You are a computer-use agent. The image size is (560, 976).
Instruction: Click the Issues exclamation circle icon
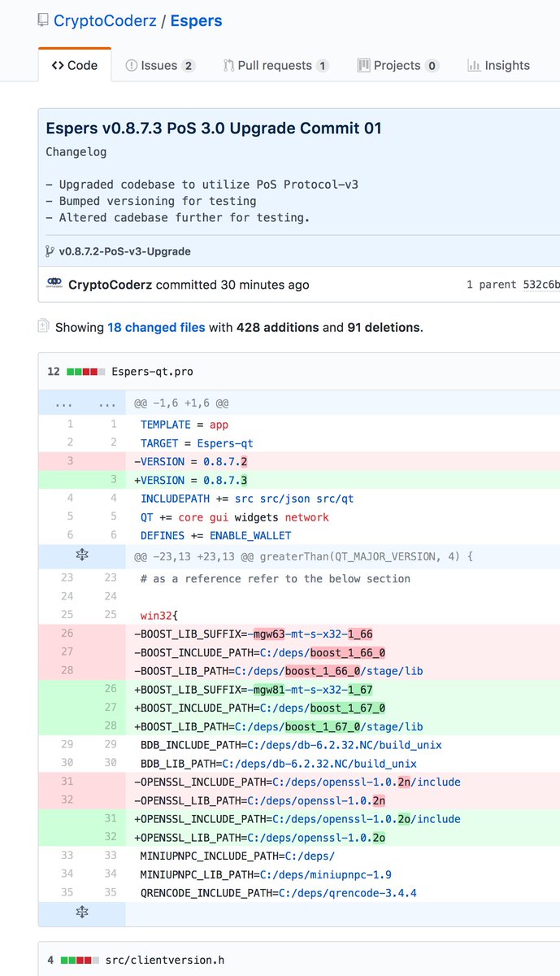131,65
